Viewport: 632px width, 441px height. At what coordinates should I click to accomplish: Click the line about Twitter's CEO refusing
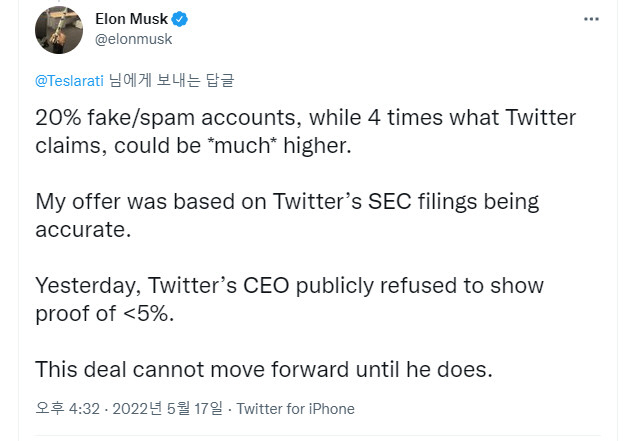[x=290, y=285]
